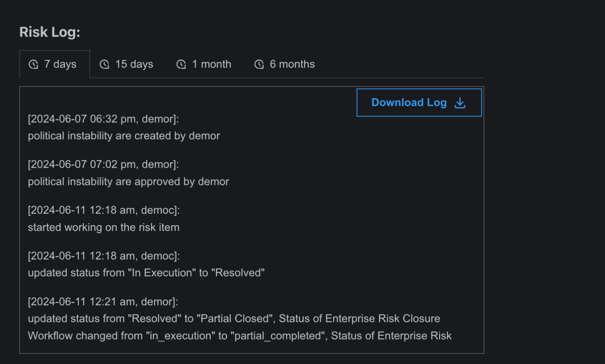
Task: Select the 7 days tab
Action: click(55, 64)
